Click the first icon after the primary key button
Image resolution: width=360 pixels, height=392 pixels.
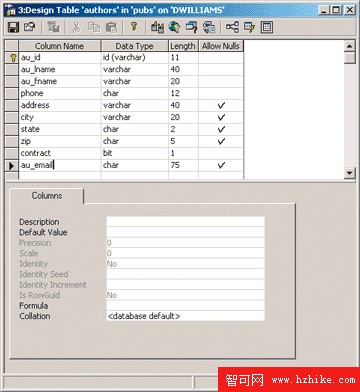157,27
